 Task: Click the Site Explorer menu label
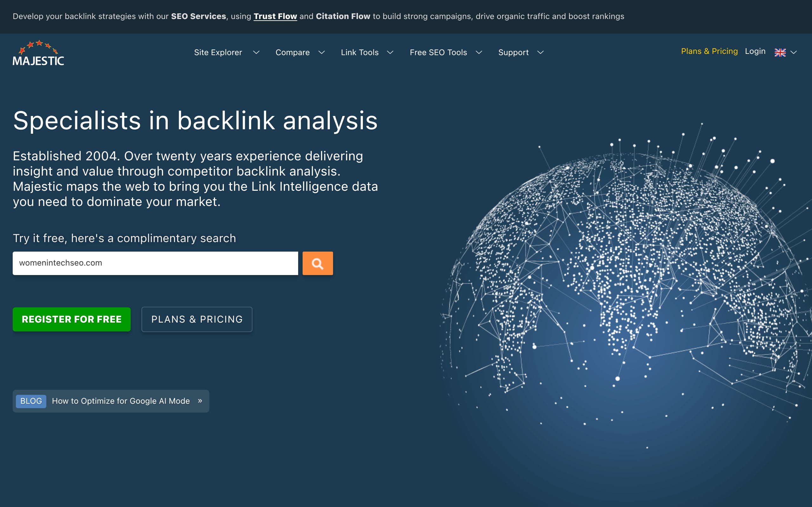pyautogui.click(x=218, y=52)
